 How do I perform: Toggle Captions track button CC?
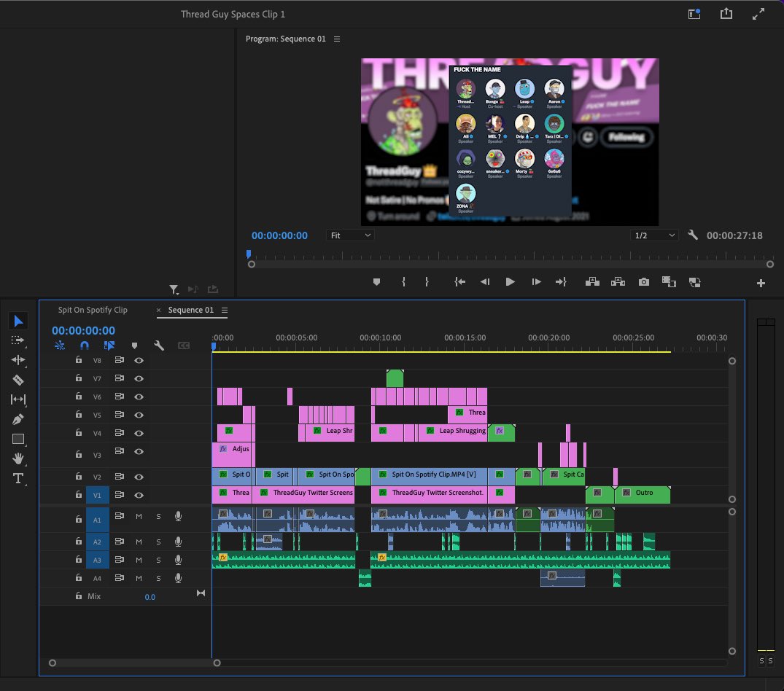coord(184,345)
